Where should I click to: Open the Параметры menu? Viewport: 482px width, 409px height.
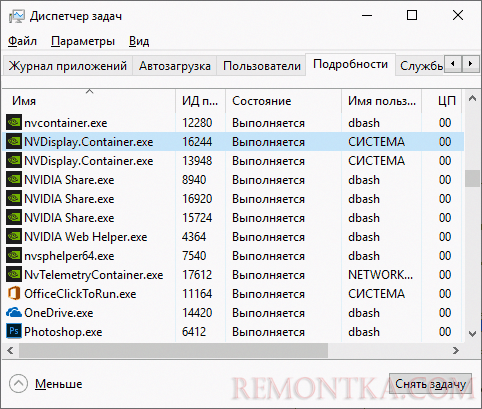click(83, 41)
